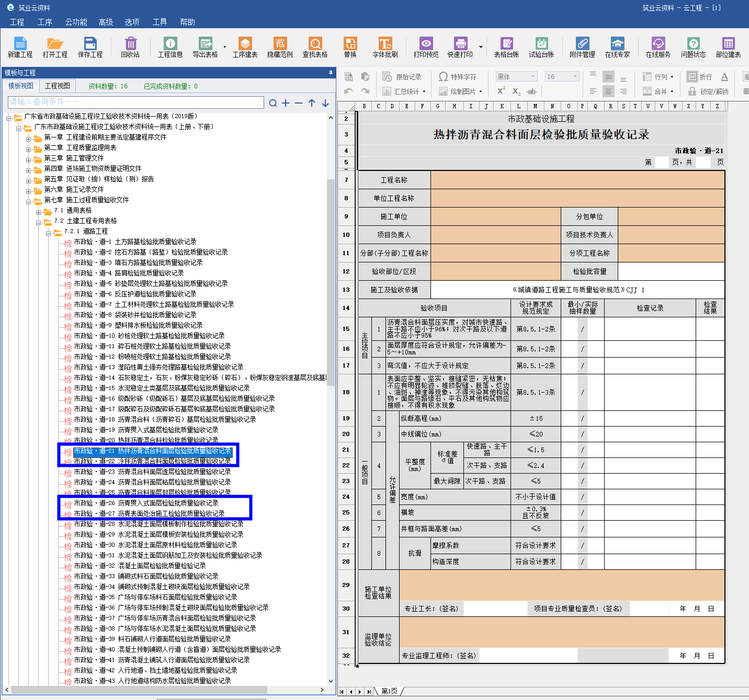This screenshot has height=700, width=749.
Task: Click the up arrow in tree toolbar
Action: click(312, 103)
